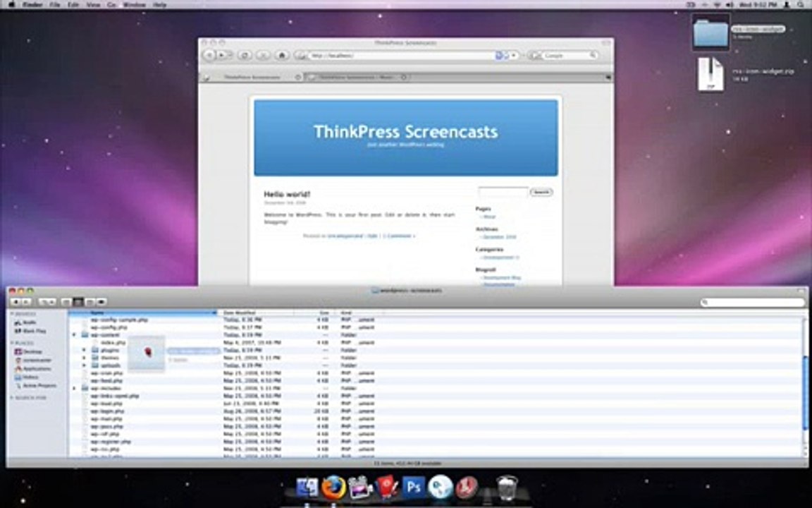Select the Finder list view button

(78, 302)
